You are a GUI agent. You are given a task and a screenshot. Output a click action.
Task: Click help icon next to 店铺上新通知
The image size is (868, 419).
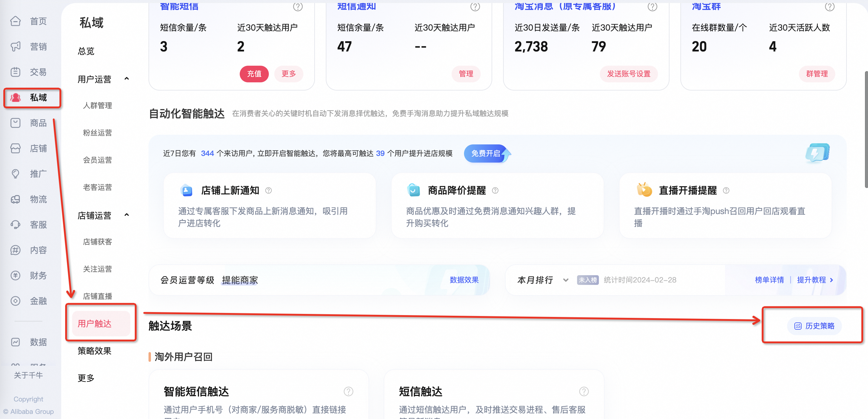(268, 190)
